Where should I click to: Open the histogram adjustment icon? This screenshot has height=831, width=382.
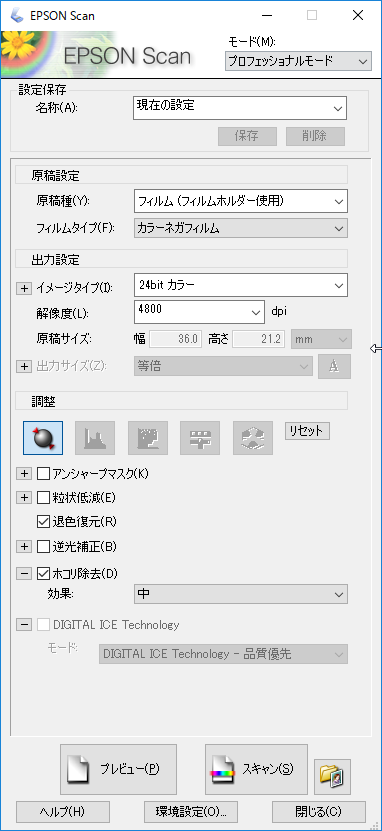(95, 438)
